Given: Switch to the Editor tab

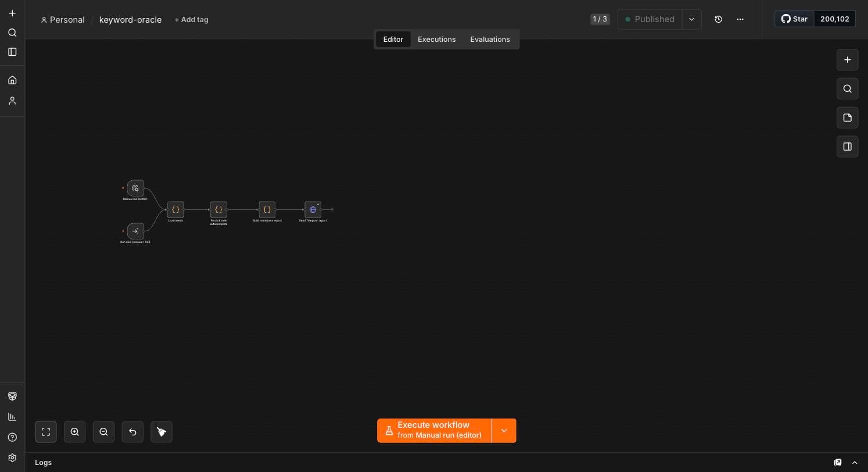Looking at the screenshot, I should coord(393,40).
